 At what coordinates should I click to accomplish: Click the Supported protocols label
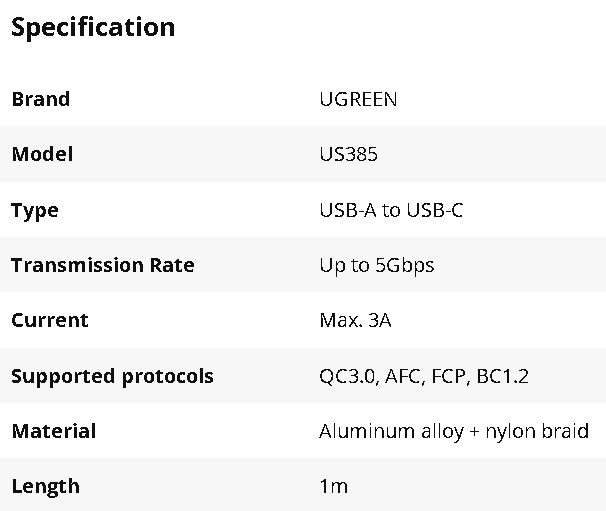point(112,376)
